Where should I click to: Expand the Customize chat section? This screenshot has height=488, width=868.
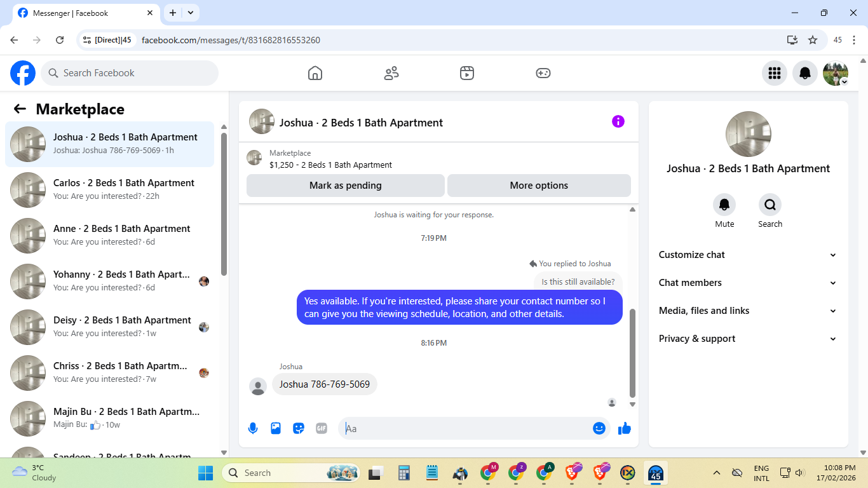pos(748,255)
